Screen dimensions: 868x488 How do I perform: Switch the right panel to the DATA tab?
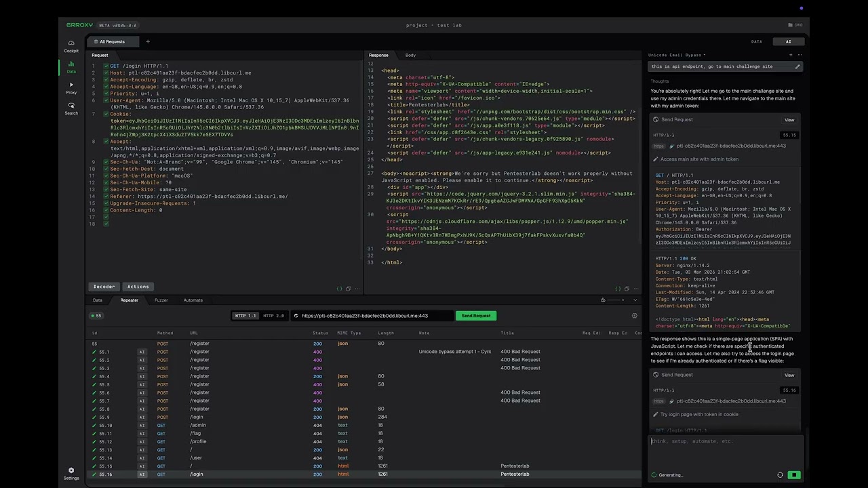click(756, 41)
